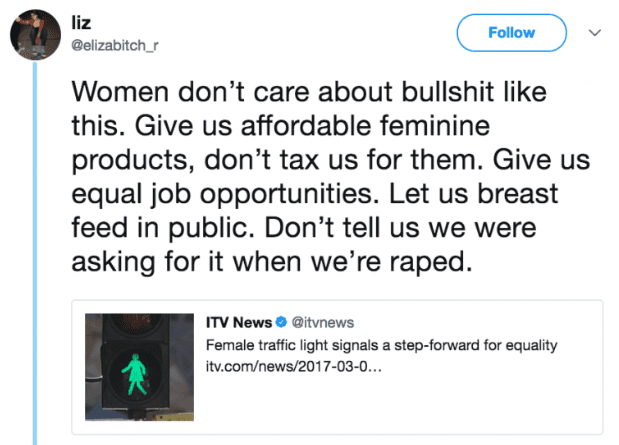Open the itv.com/news article link
The height and width of the screenshot is (445, 619).
294,367
